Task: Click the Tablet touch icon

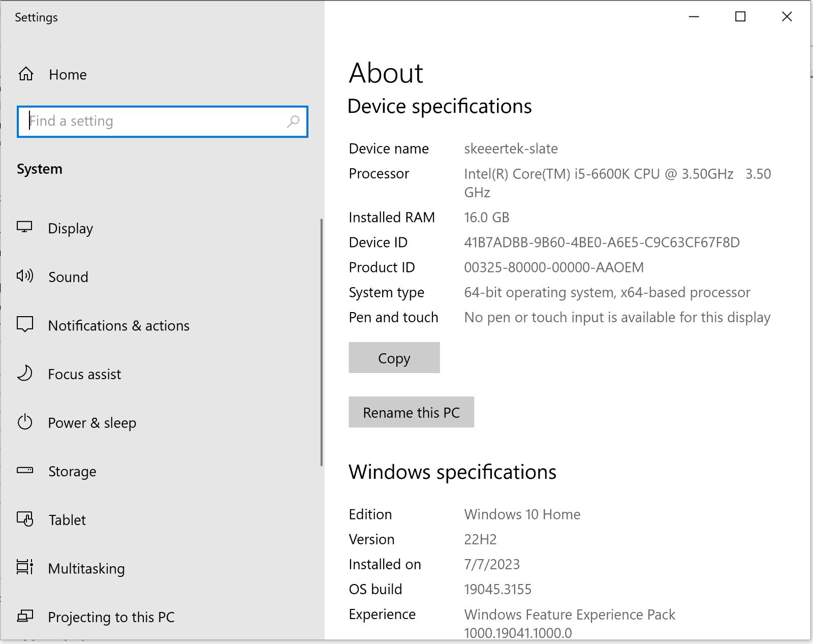Action: click(25, 519)
